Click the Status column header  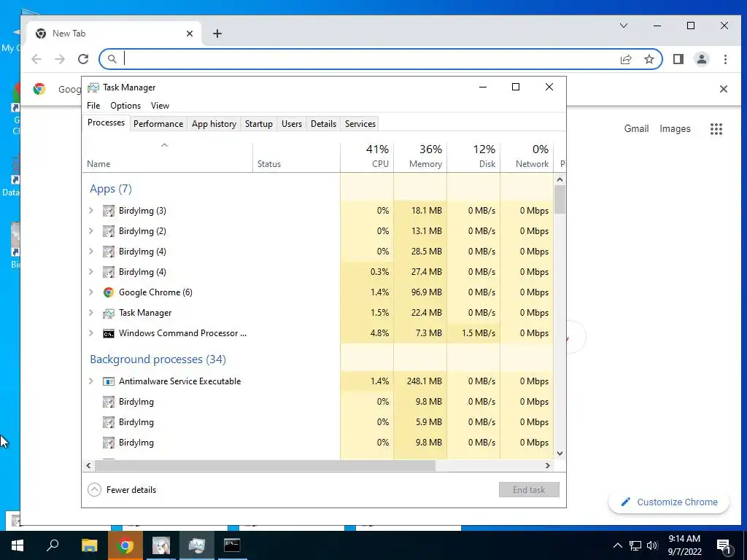(x=296, y=157)
